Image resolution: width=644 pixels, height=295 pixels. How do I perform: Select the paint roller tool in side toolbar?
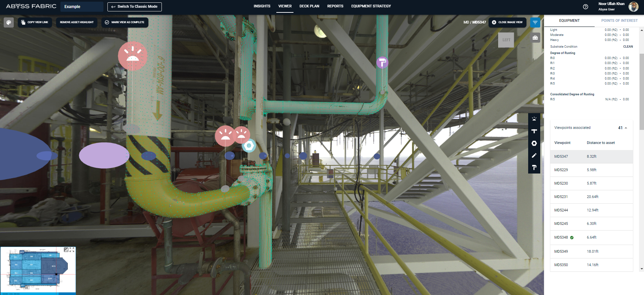534,167
